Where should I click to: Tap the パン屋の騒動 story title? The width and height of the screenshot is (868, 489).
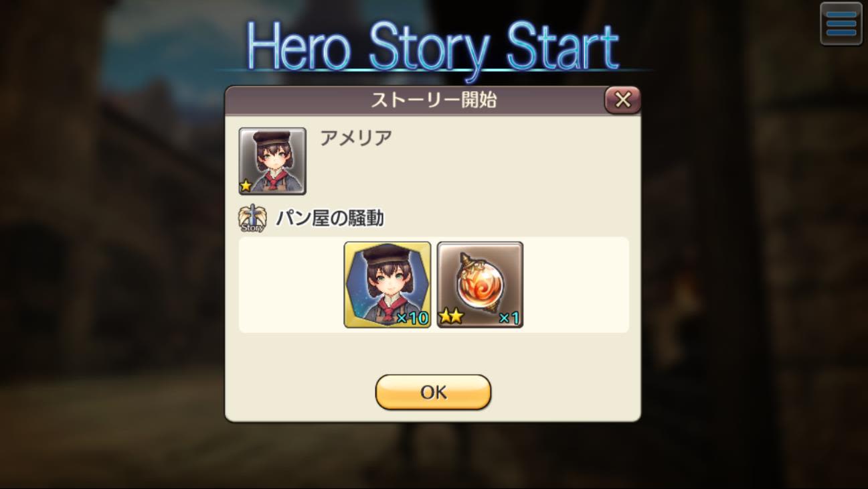tap(330, 218)
